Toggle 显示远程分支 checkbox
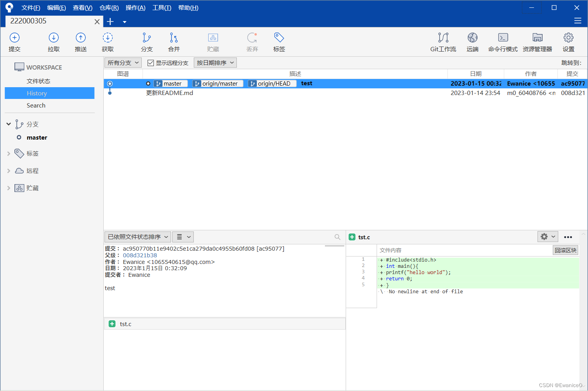Image resolution: width=588 pixels, height=391 pixels. (x=150, y=63)
